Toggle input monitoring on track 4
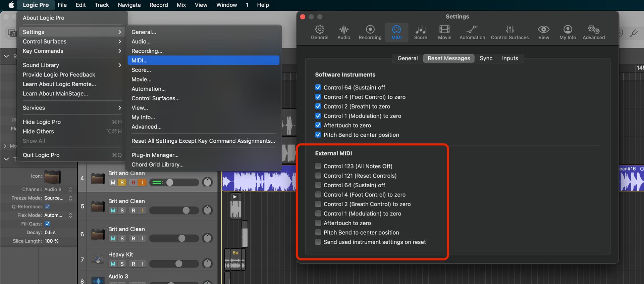The image size is (644, 284). tap(142, 183)
